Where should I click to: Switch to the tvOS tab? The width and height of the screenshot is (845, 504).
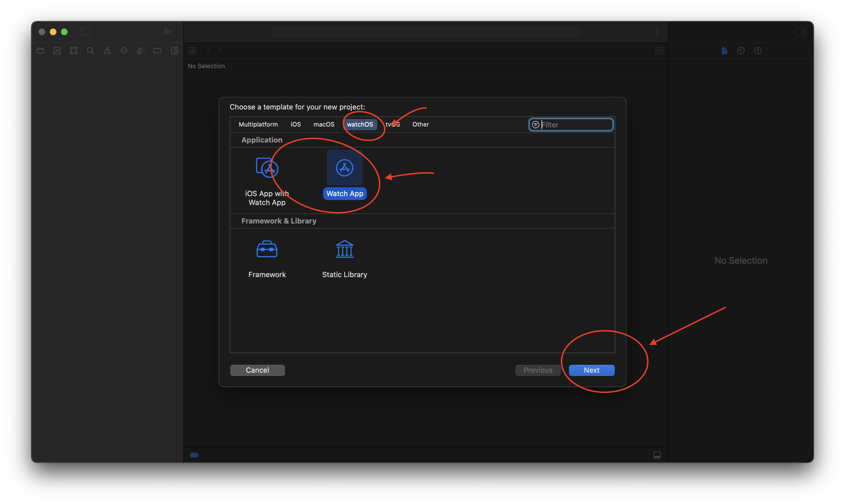coord(393,124)
